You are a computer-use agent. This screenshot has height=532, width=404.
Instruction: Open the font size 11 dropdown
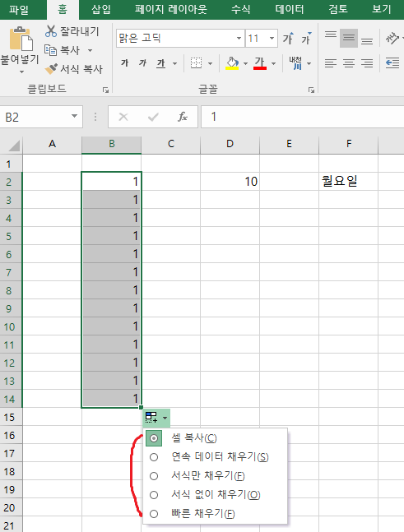pos(272,39)
